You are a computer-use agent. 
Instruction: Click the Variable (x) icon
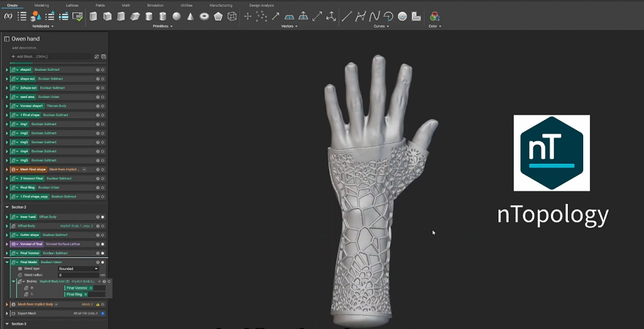click(x=8, y=15)
